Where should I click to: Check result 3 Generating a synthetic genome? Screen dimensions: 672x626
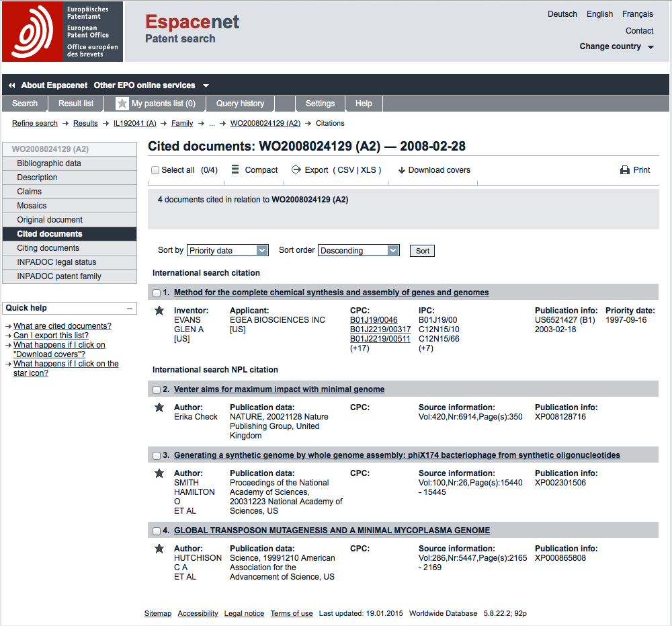click(157, 456)
